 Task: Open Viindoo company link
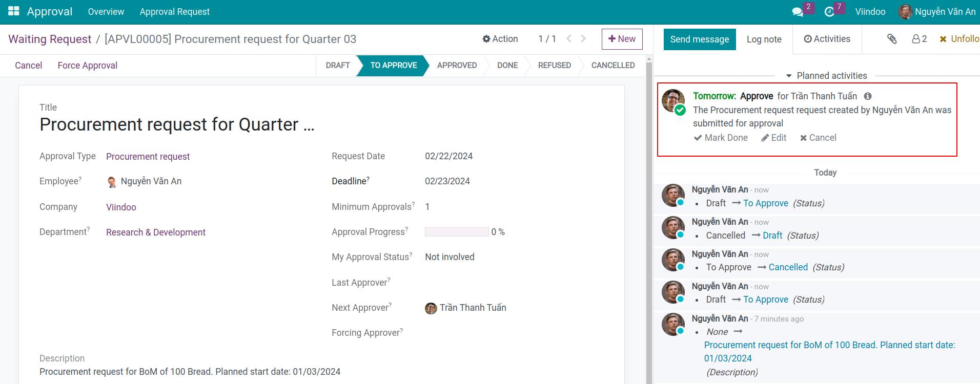(x=121, y=207)
